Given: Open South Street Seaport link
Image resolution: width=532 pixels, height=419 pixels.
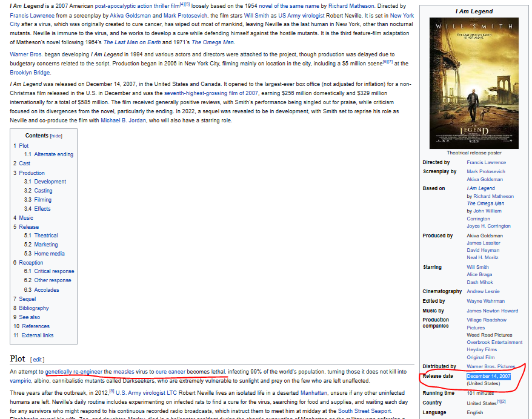Looking at the screenshot, I should (x=364, y=411).
